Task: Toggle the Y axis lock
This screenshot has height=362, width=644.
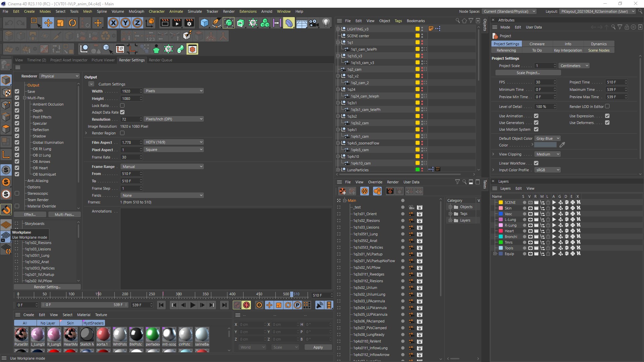Action: (125, 23)
